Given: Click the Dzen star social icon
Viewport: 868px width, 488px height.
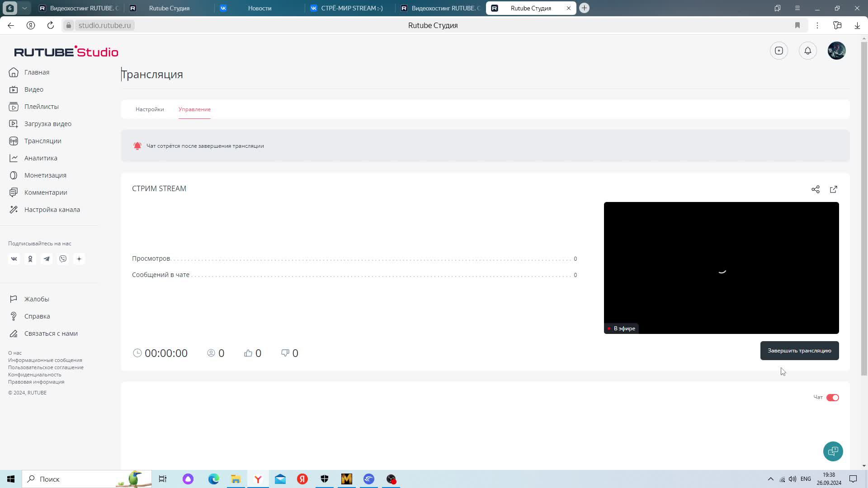Looking at the screenshot, I should click(x=79, y=259).
